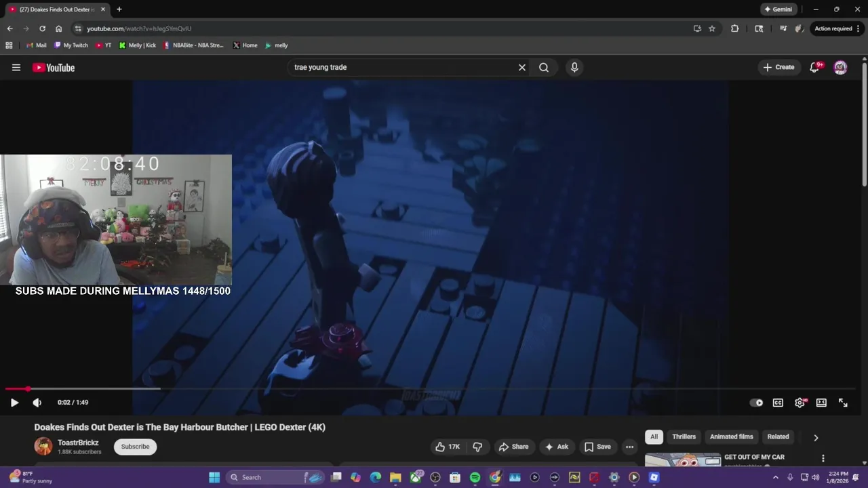
Task: Open the Create button
Action: 778,67
